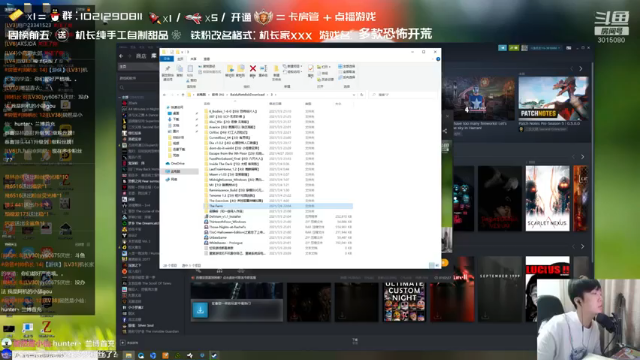Open Properties with the checkmark icon
Image resolution: width=640 pixels, height=360 pixels.
(x=311, y=68)
